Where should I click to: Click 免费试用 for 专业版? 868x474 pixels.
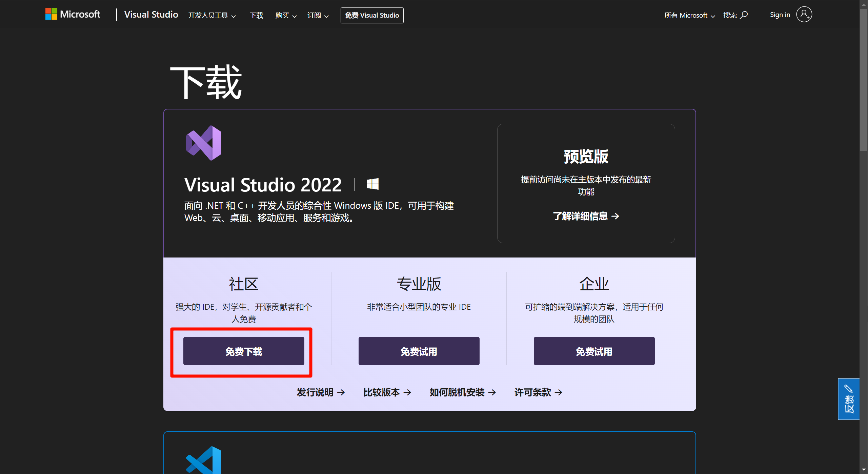(x=419, y=351)
